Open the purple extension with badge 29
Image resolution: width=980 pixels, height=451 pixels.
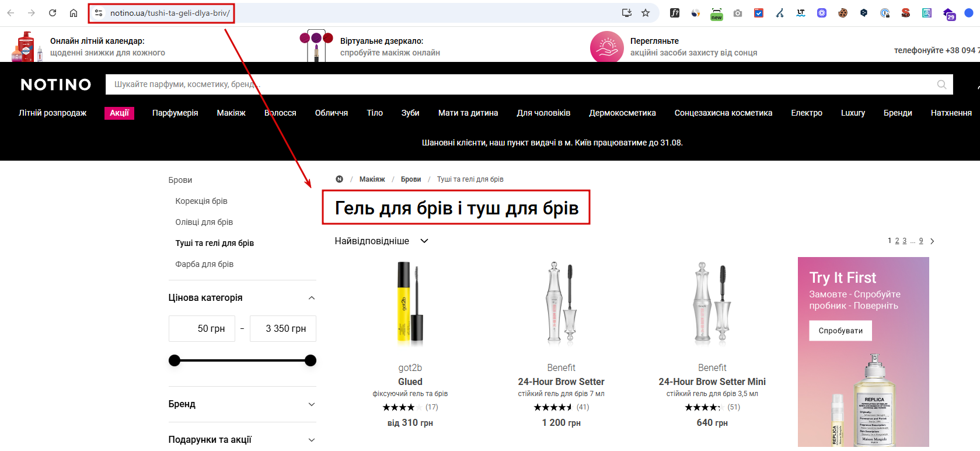[x=948, y=14]
